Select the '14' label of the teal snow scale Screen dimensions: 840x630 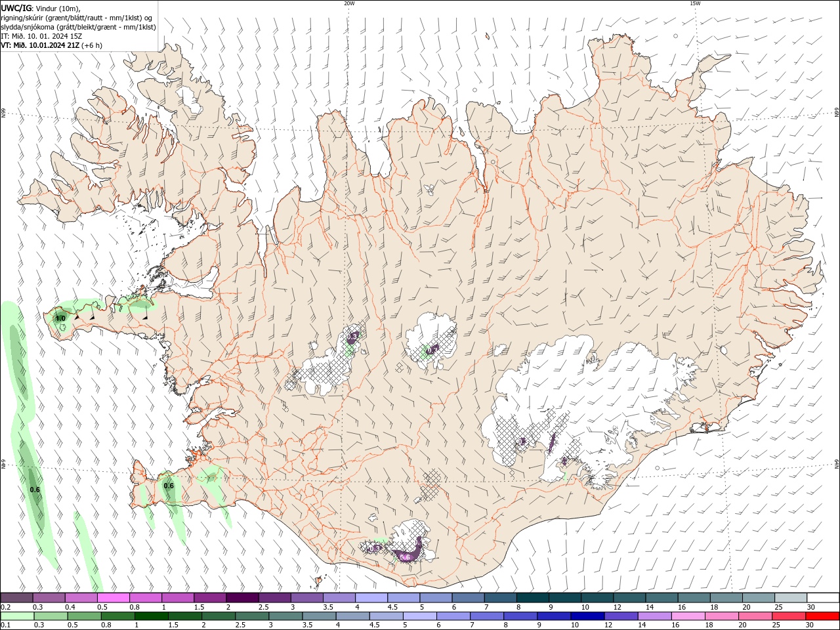[x=649, y=607]
